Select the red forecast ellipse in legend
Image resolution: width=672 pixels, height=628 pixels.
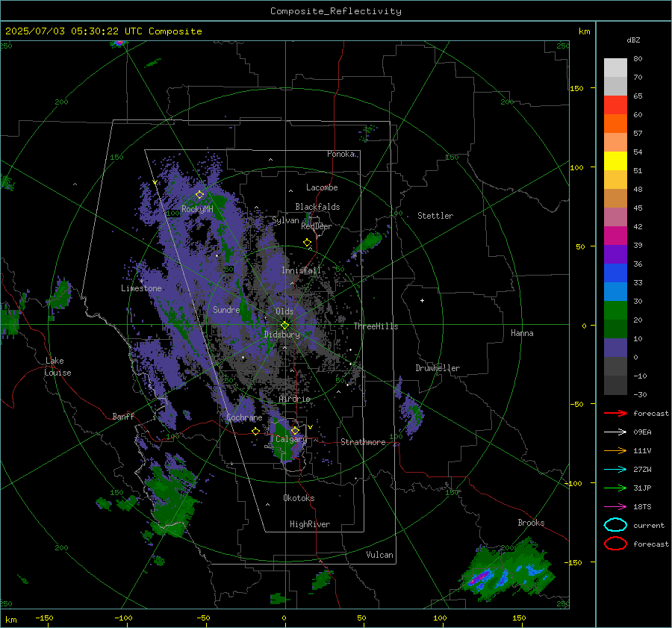pyautogui.click(x=615, y=544)
